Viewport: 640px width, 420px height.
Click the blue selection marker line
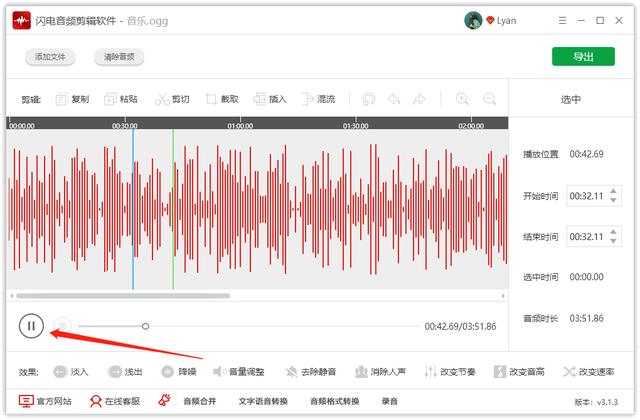133,209
